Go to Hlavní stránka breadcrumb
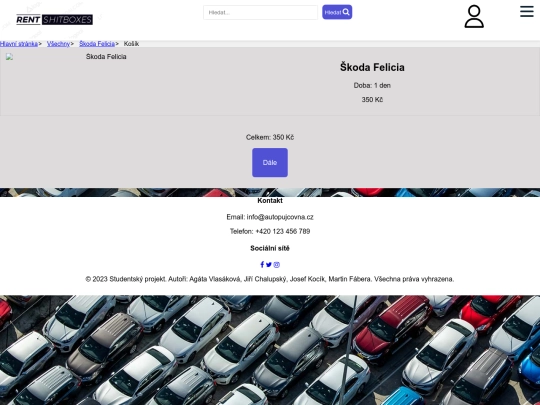Screen dimensions: 540x405 tap(19, 44)
